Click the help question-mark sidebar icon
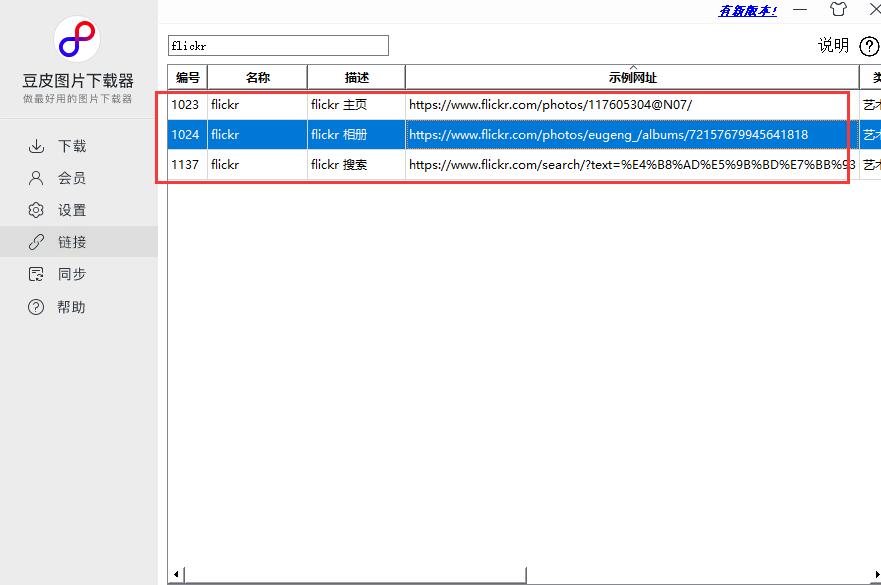 tap(36, 307)
